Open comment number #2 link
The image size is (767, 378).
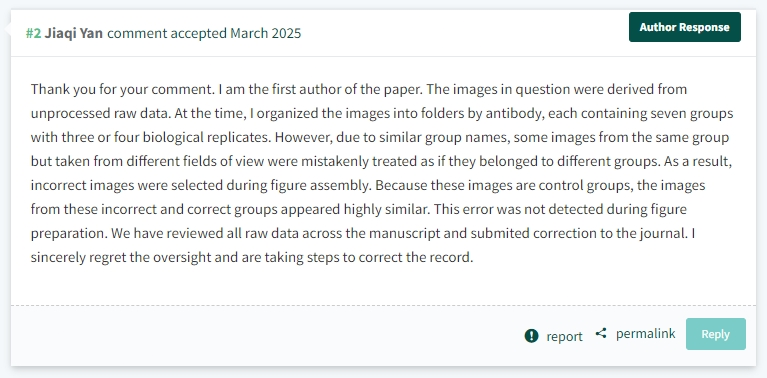(34, 33)
